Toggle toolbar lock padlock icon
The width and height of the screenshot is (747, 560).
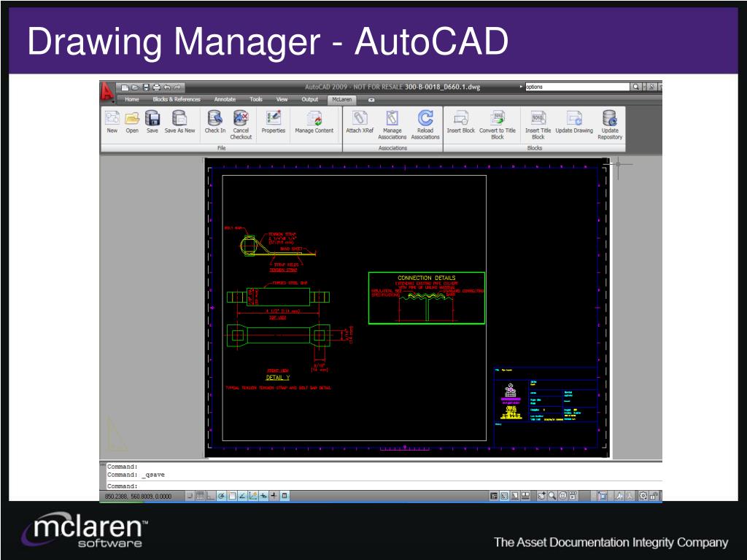(x=654, y=496)
